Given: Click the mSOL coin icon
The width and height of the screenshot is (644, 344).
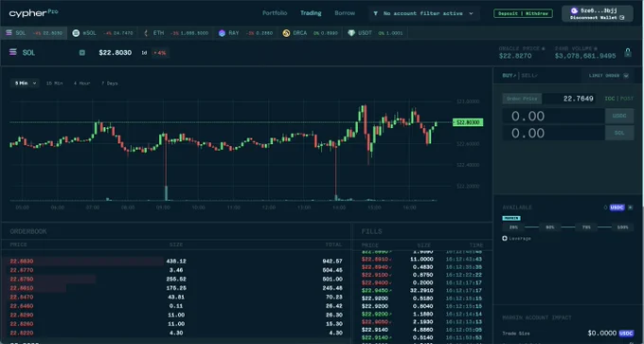Looking at the screenshot, I should [x=76, y=33].
